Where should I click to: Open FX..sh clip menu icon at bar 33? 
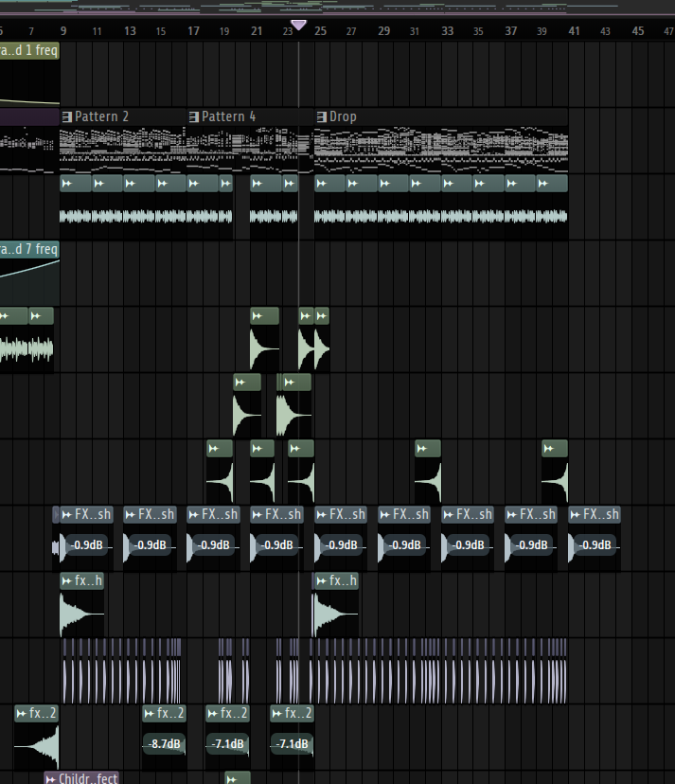[449, 514]
